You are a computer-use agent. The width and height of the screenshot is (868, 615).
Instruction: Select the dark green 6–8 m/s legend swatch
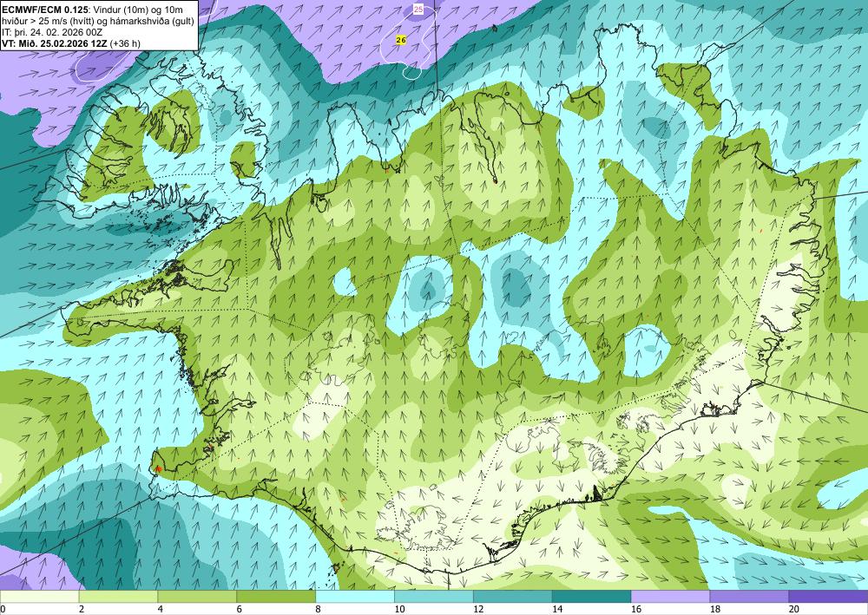pos(276,597)
